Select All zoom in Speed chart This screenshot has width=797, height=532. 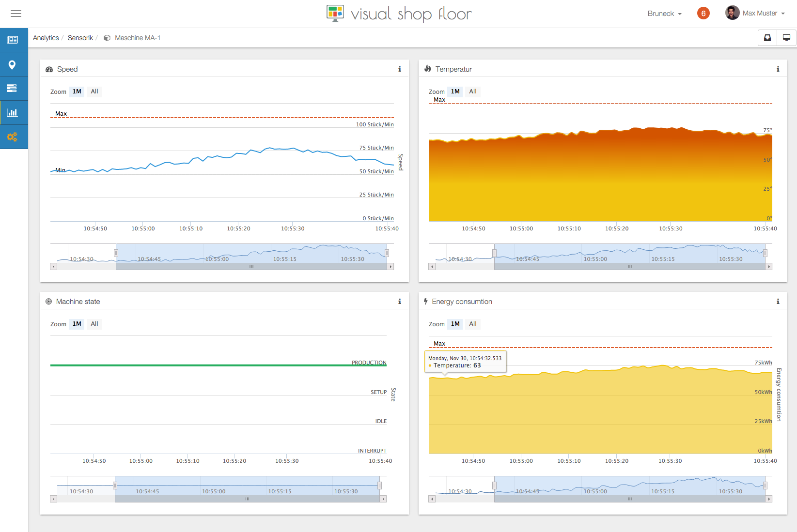pyautogui.click(x=94, y=91)
